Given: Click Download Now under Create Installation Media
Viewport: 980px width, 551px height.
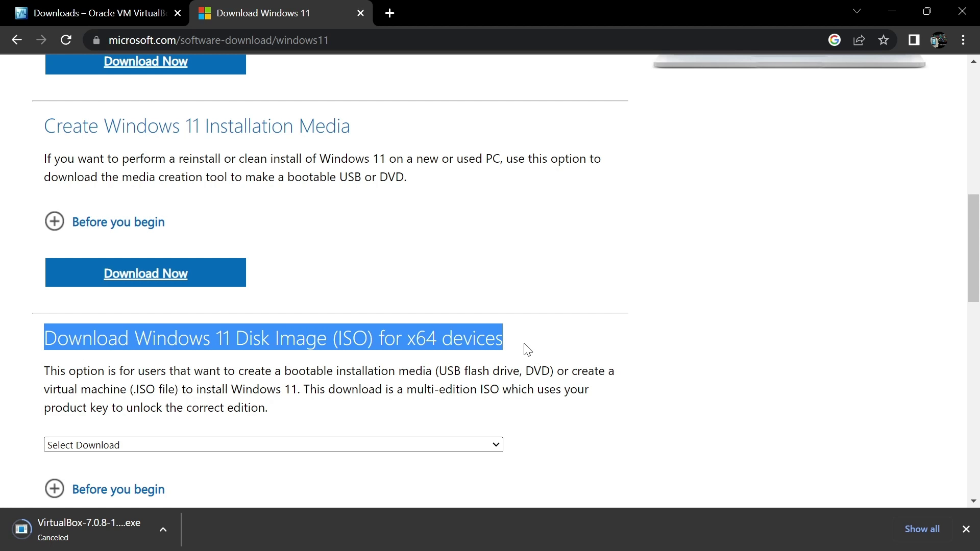Looking at the screenshot, I should point(145,273).
